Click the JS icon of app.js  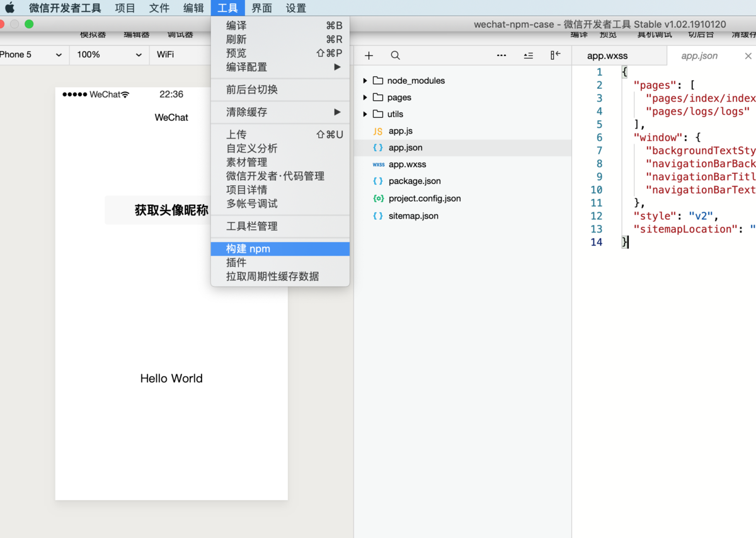[378, 131]
